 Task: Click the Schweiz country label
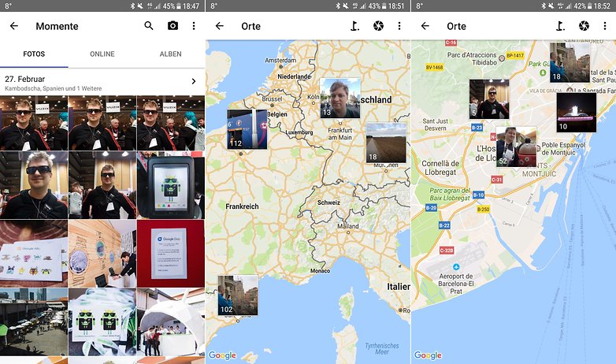pyautogui.click(x=328, y=202)
